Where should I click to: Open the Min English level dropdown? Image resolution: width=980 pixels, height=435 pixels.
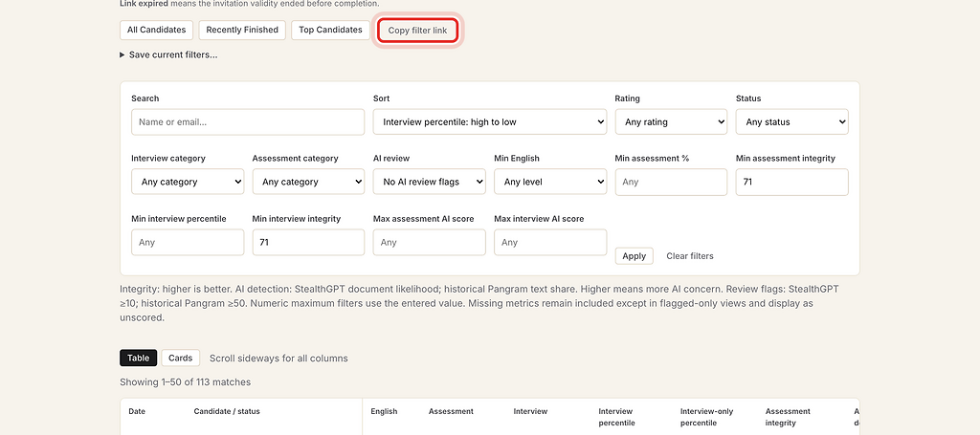coord(550,183)
